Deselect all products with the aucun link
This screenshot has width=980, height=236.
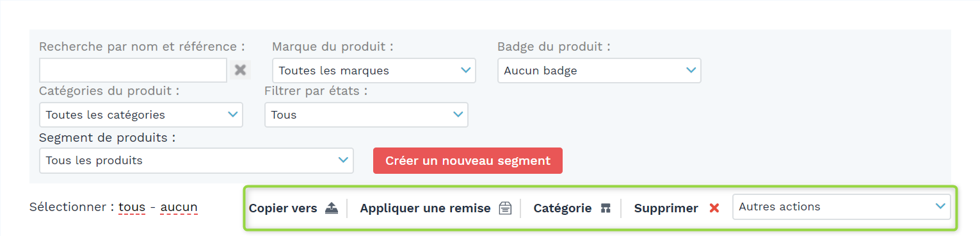point(179,207)
